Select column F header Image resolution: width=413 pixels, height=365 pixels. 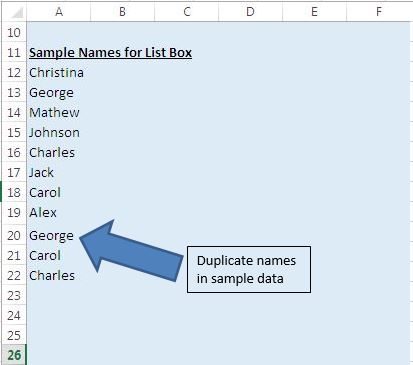pyautogui.click(x=379, y=12)
